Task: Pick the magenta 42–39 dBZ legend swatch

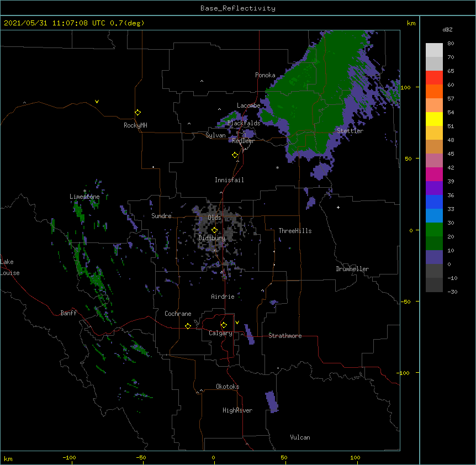Action: point(434,174)
